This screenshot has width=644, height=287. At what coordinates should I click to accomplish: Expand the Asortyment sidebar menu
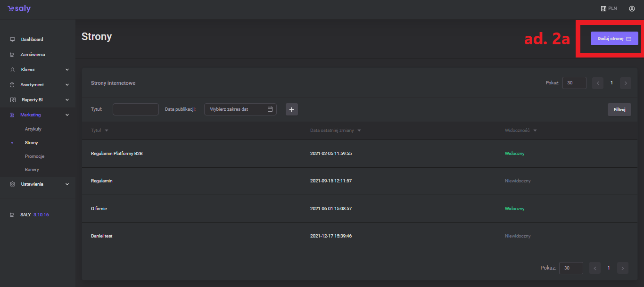[x=67, y=85]
